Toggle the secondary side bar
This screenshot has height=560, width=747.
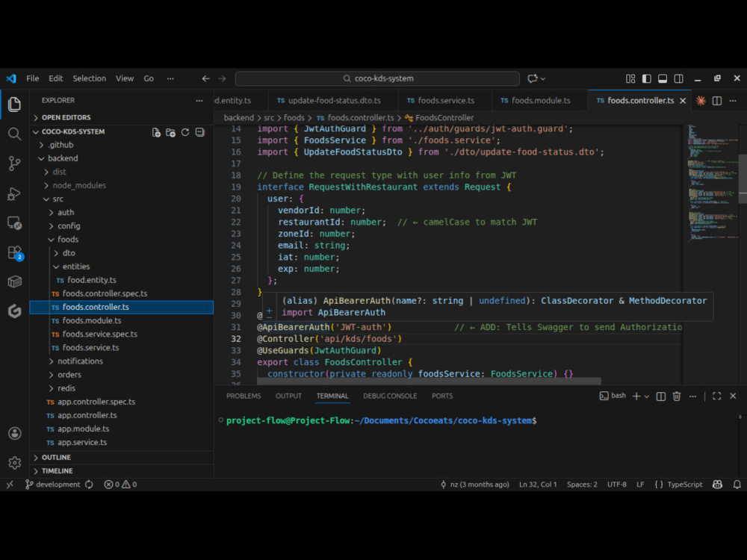(679, 78)
